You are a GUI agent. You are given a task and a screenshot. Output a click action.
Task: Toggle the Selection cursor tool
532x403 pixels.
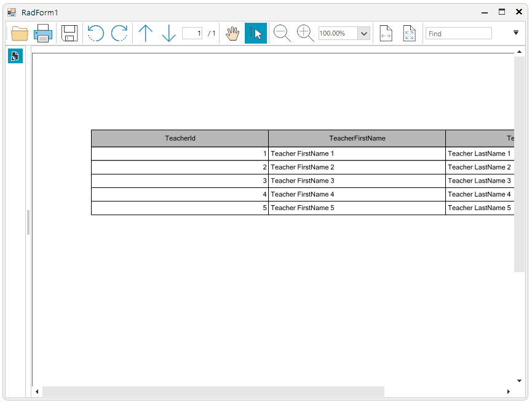coord(256,33)
